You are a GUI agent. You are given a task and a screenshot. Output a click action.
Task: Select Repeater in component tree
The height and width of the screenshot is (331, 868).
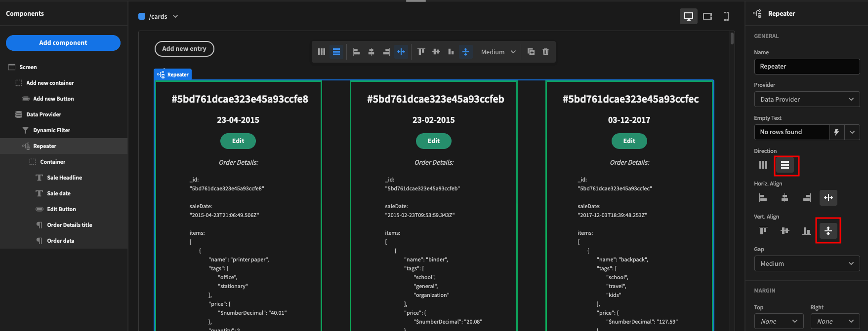(x=64, y=146)
